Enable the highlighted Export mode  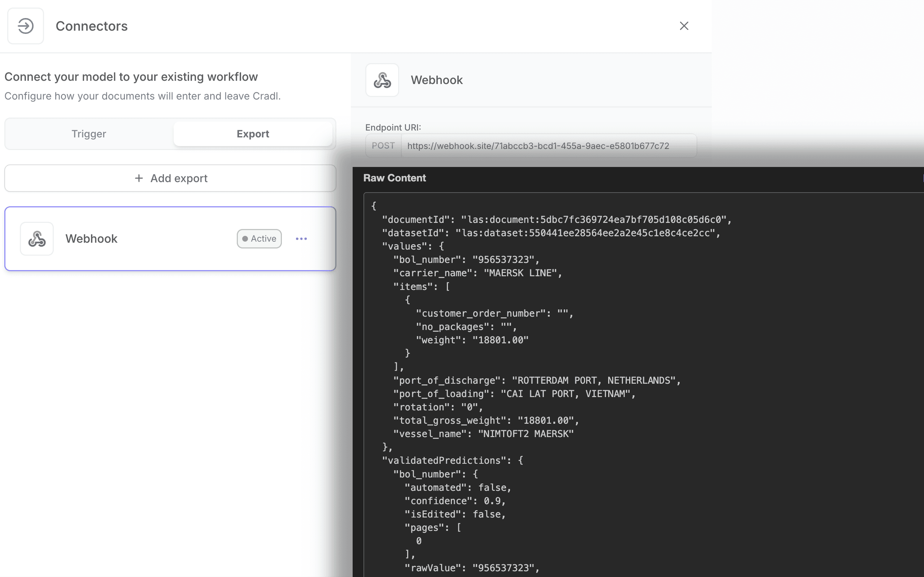click(253, 133)
